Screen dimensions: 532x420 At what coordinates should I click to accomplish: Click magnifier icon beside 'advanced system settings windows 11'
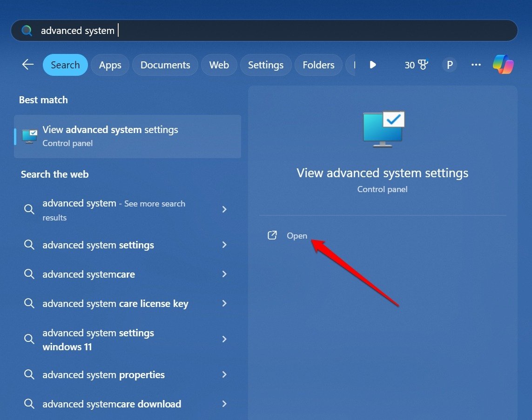pos(29,339)
